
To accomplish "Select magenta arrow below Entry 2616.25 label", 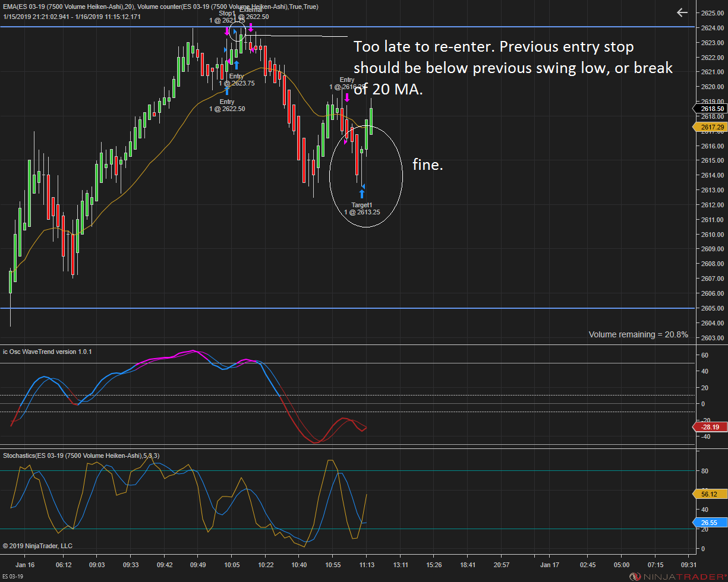I will (x=347, y=97).
